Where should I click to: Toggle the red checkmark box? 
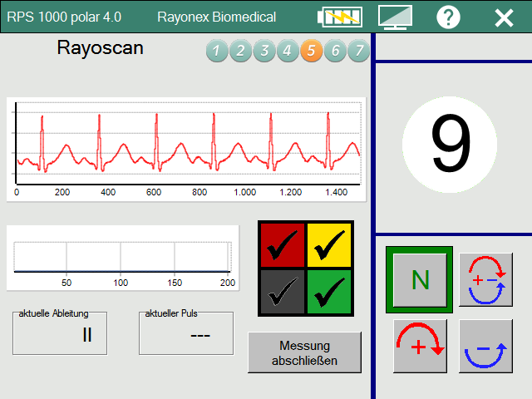click(x=283, y=244)
